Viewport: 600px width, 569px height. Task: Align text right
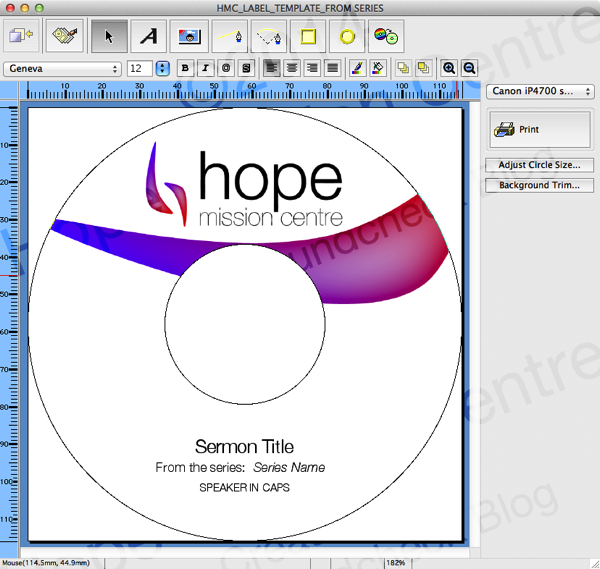click(312, 68)
